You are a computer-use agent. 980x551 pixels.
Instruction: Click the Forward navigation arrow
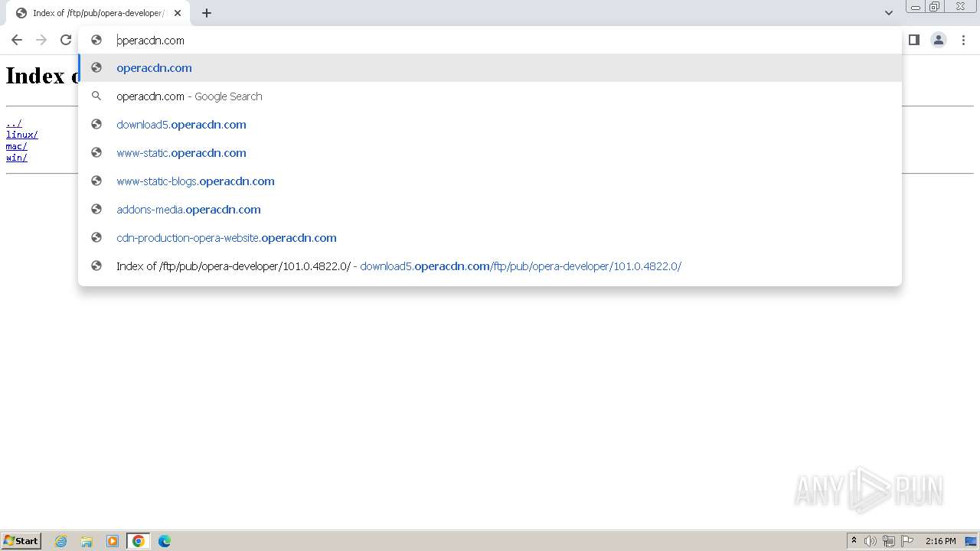point(41,40)
